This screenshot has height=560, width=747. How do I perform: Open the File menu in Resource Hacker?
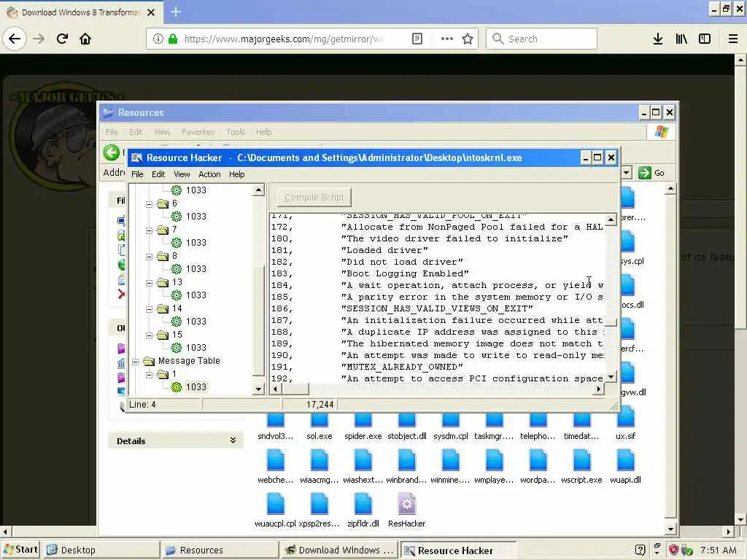point(137,174)
